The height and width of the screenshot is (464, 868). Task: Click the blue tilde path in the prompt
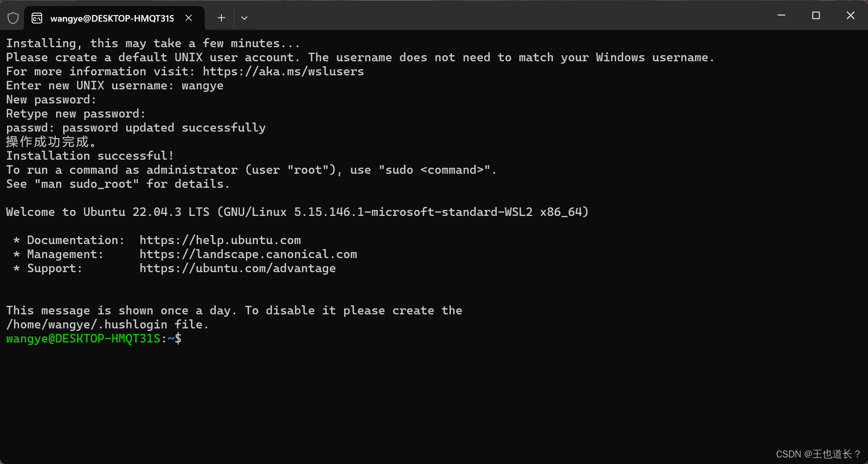[x=171, y=339]
